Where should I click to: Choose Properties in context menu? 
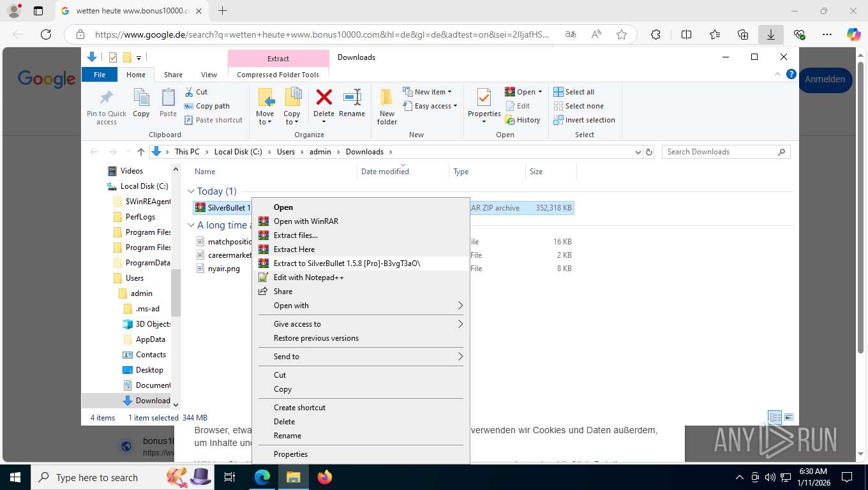(x=361, y=454)
